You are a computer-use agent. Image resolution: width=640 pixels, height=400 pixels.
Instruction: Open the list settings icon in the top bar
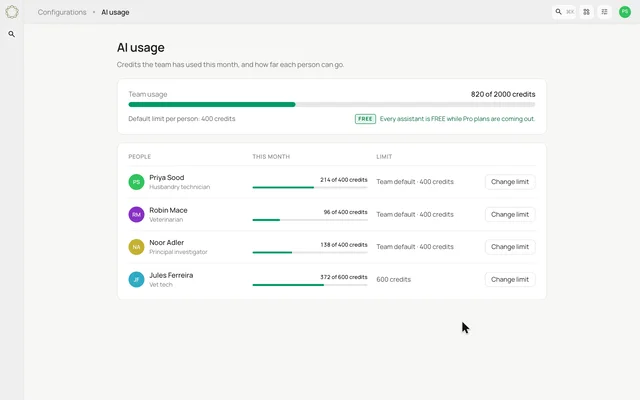click(604, 12)
